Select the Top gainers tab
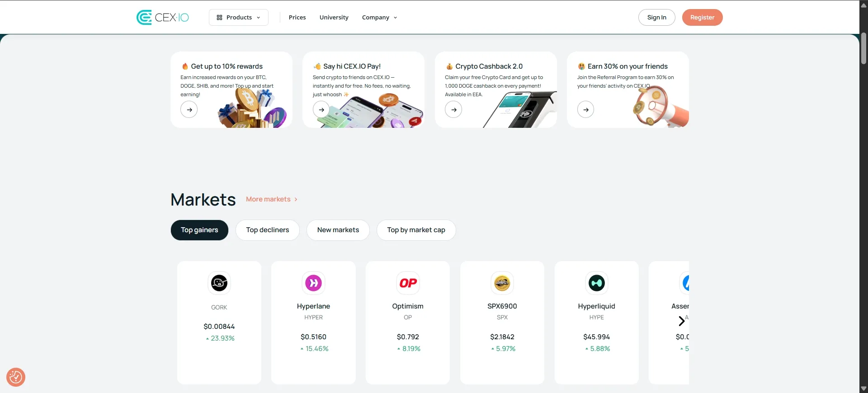 click(x=199, y=230)
